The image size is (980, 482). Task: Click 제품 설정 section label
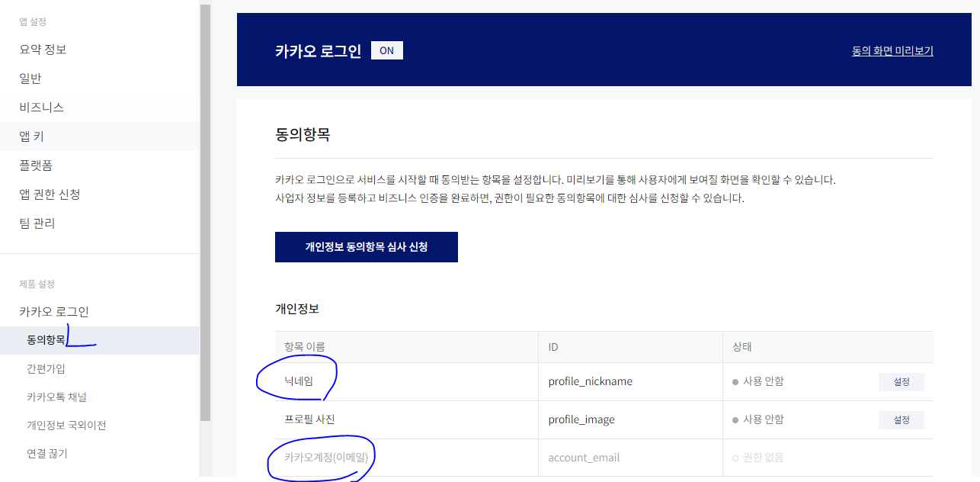pos(37,284)
